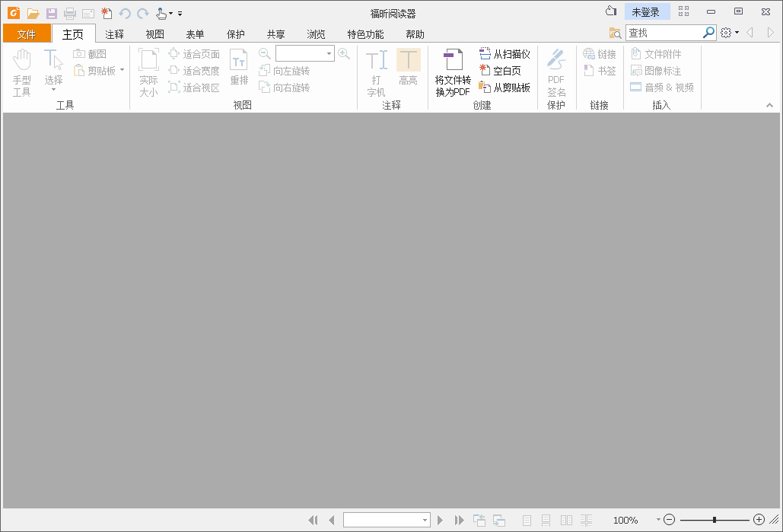Select the 高亮 highlight tool
The image size is (783, 532).
(409, 67)
